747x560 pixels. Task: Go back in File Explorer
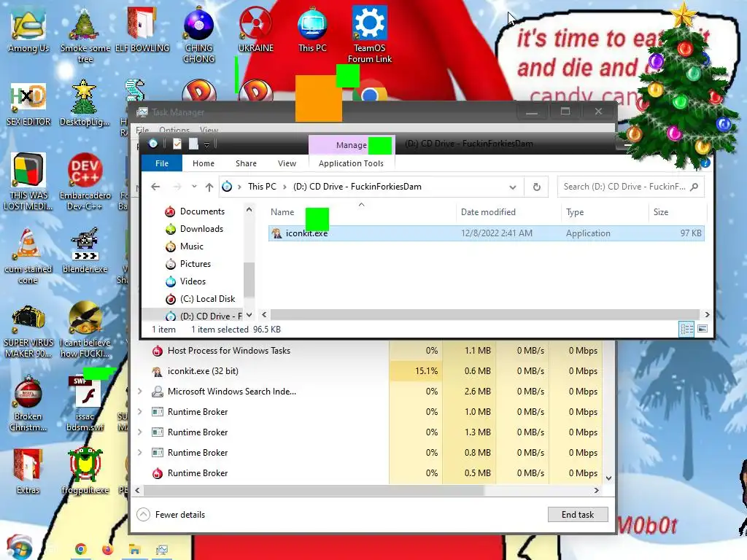[x=155, y=187]
